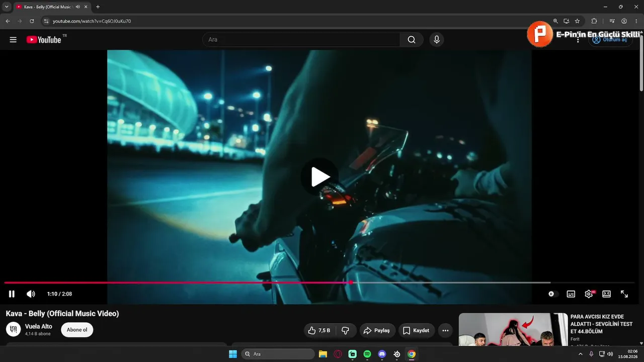Reload the page in Chrome

(32, 21)
